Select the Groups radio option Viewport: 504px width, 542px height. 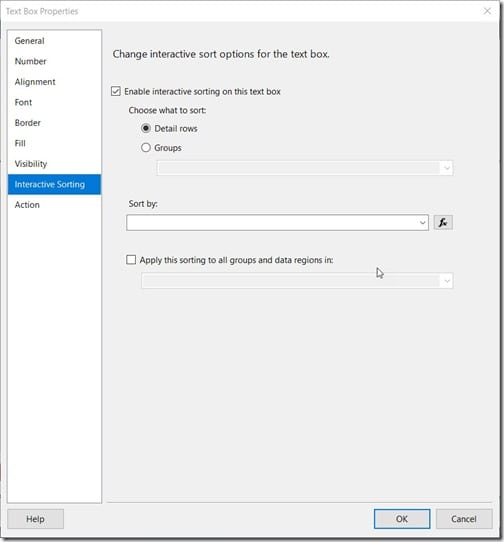pyautogui.click(x=146, y=148)
